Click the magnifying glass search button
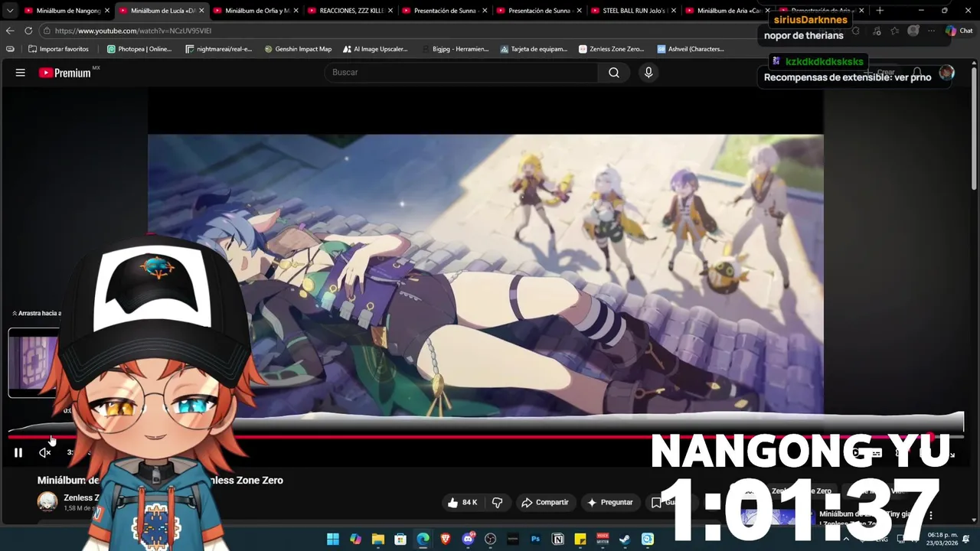Screen dimensions: 980x551 614,73
